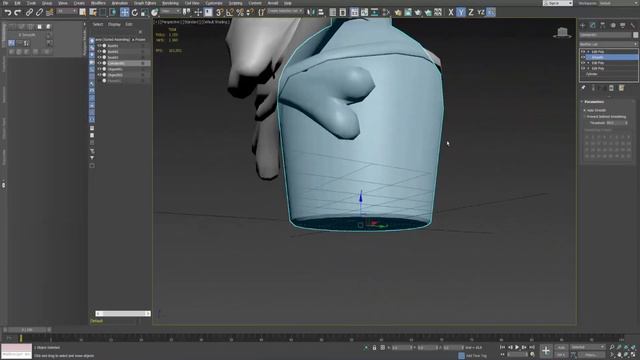Open the Tools menu
The image size is (640, 360).
31,3
